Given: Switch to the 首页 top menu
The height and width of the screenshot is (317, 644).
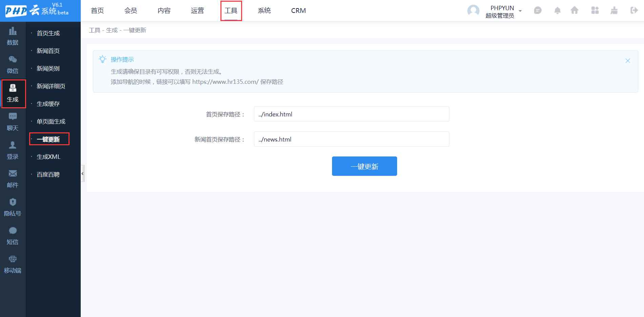Looking at the screenshot, I should 97,11.
